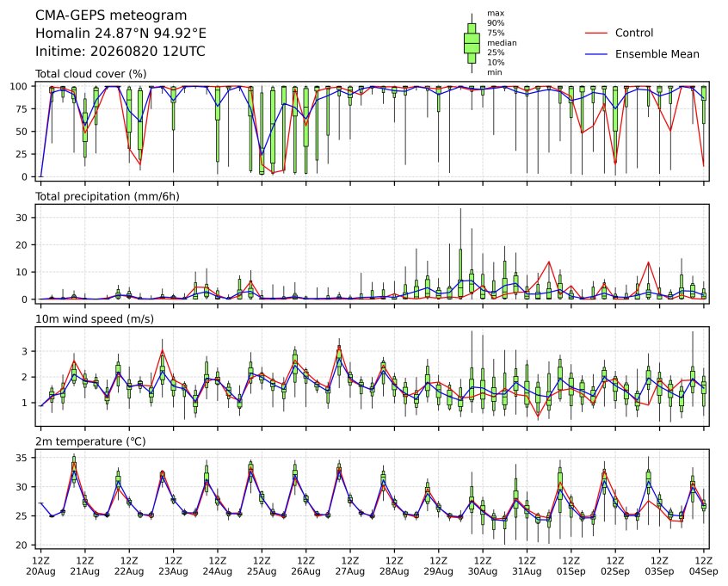The image size is (728, 586).
Task: Click the '12Z 23Aug' x-axis label
Action: tap(173, 566)
